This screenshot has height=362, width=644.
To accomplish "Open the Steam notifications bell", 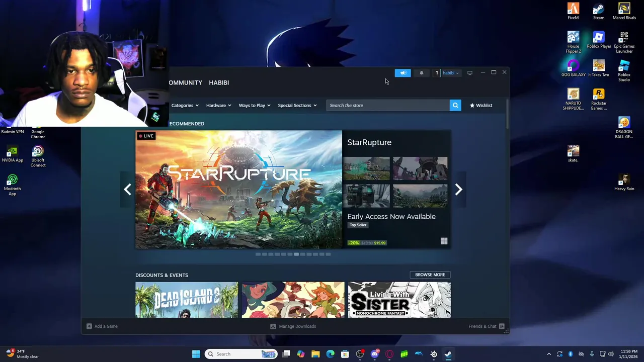I will [x=422, y=73].
